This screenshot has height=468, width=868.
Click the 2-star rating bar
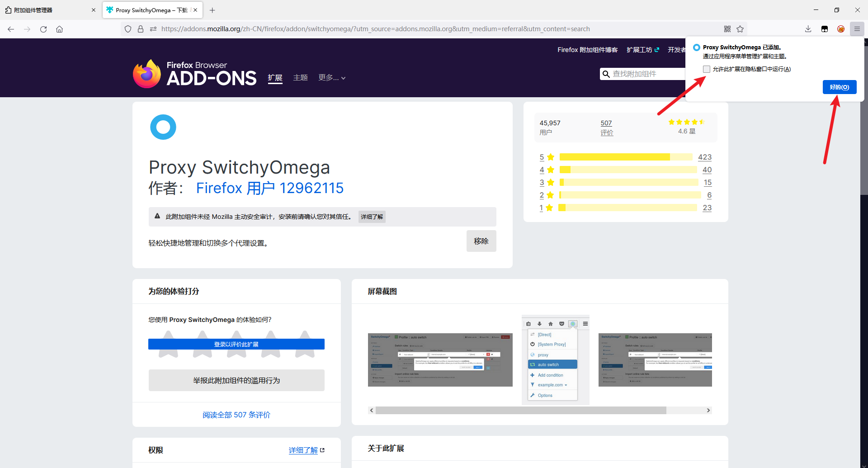pos(630,195)
